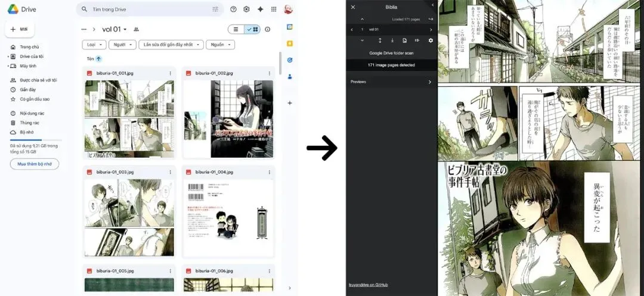Open Lần sửa đổi gần đây nhất filter
This screenshot has width=644, height=296.
coord(171,44)
